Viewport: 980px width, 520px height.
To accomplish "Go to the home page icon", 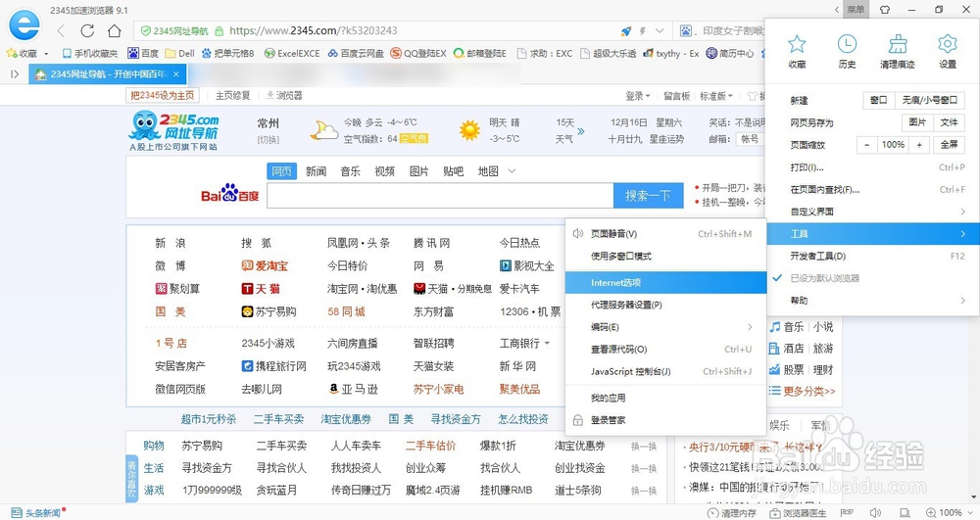I will (x=115, y=30).
